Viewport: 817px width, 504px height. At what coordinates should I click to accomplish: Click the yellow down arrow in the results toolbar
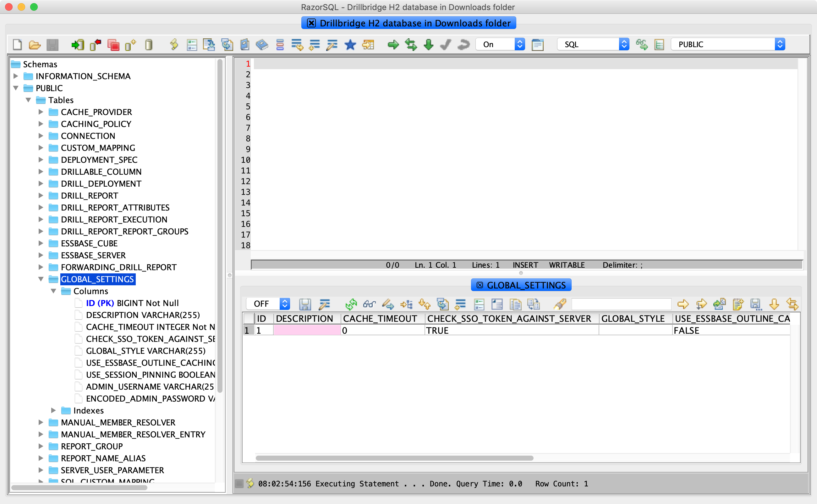774,304
